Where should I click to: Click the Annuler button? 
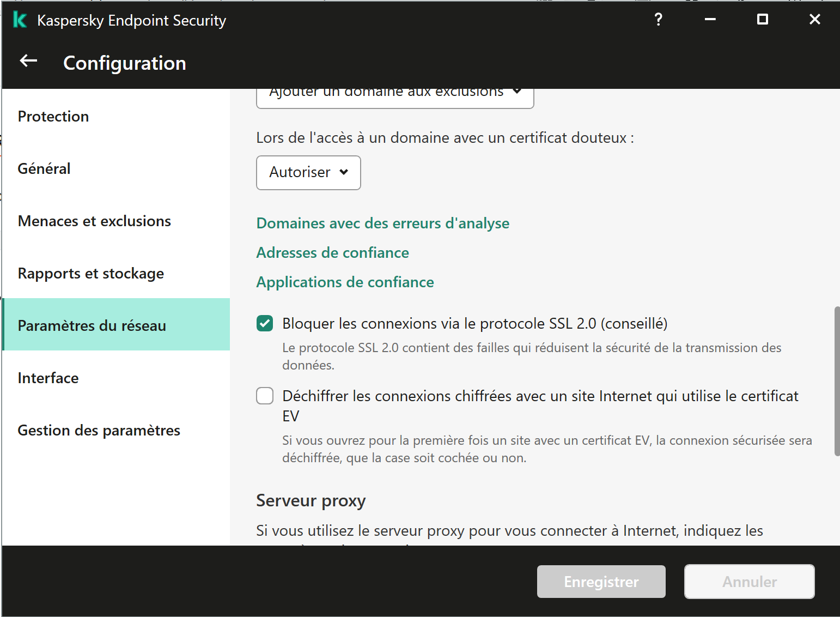(x=750, y=582)
